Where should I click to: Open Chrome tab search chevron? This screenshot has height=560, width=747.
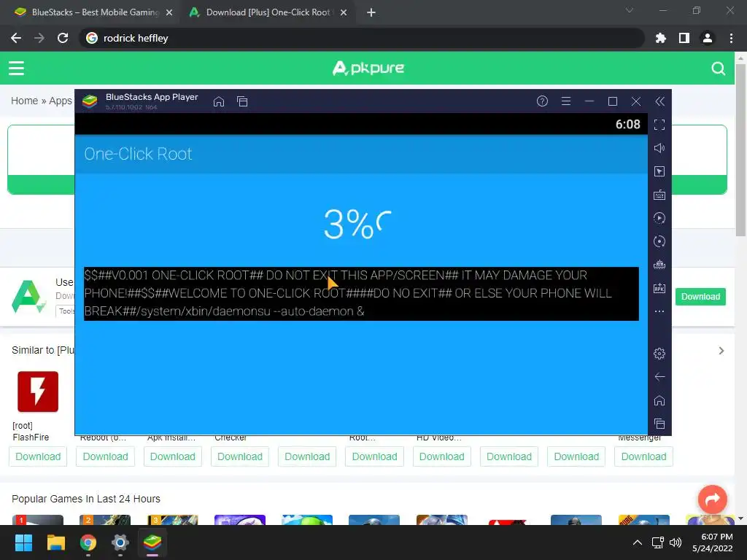[x=630, y=10]
